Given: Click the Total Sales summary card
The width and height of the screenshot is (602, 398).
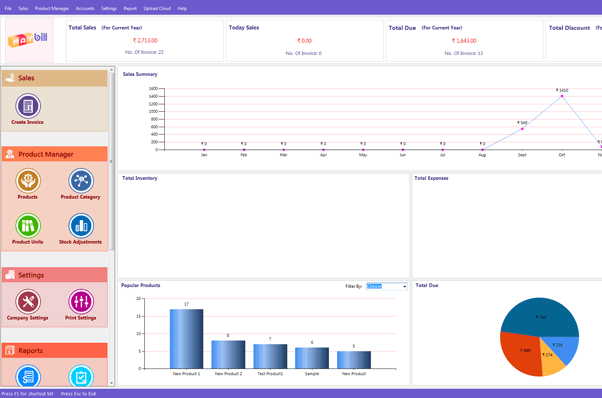Looking at the screenshot, I should [145, 41].
